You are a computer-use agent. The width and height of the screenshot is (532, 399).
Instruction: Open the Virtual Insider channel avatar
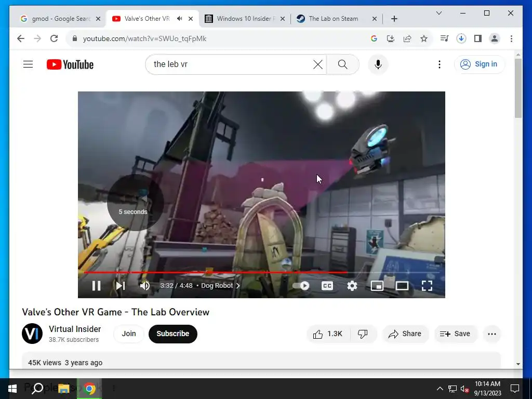coord(32,334)
